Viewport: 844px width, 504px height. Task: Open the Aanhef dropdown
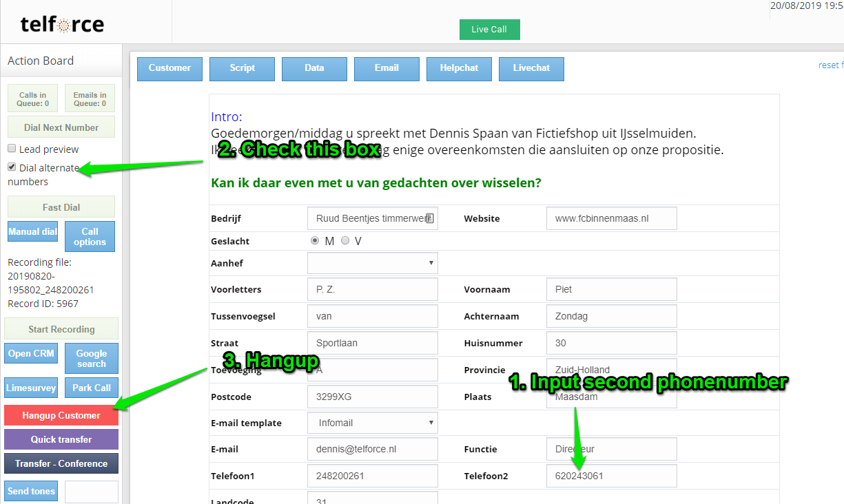tap(372, 263)
